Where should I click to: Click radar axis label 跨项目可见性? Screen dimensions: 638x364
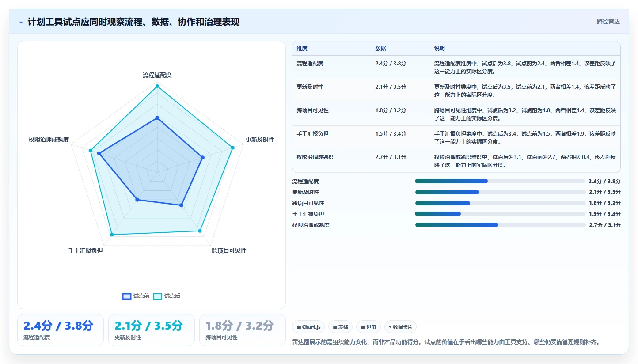(229, 251)
